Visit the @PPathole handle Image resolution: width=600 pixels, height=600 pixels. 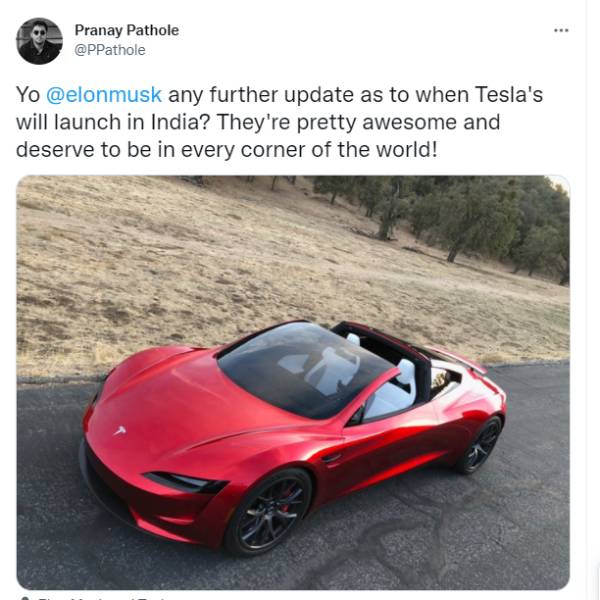[x=110, y=50]
